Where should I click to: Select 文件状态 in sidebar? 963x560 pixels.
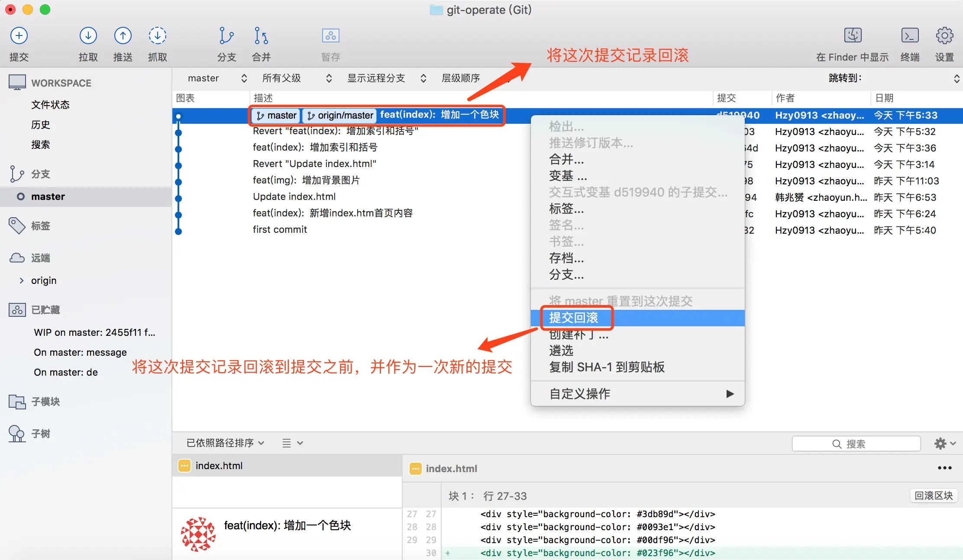click(50, 105)
